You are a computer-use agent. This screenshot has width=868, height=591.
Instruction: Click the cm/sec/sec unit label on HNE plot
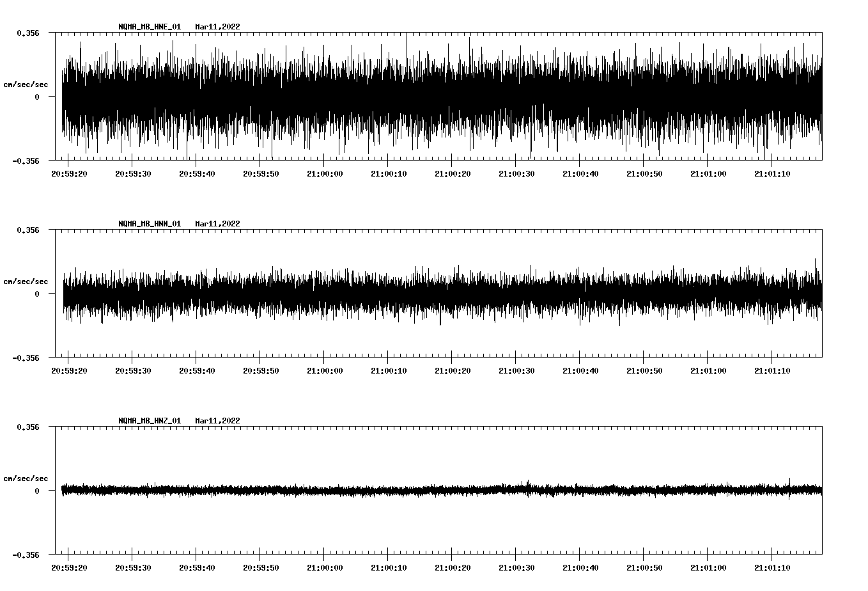[x=26, y=84]
